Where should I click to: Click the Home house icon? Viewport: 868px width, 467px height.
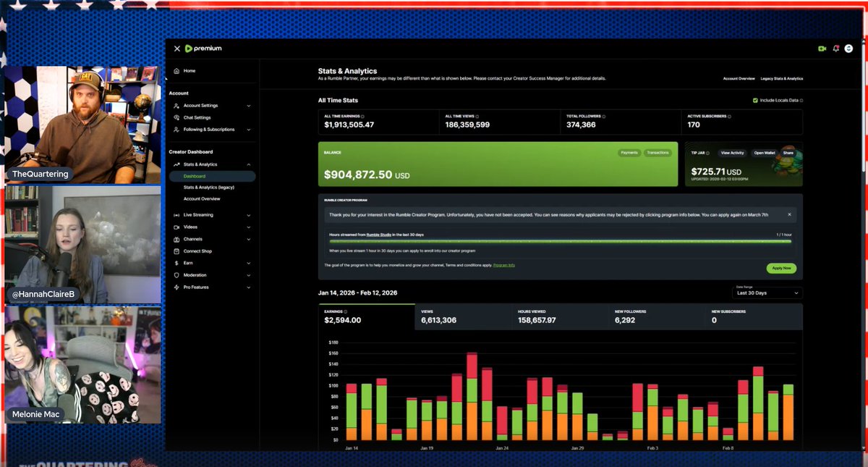pyautogui.click(x=176, y=71)
